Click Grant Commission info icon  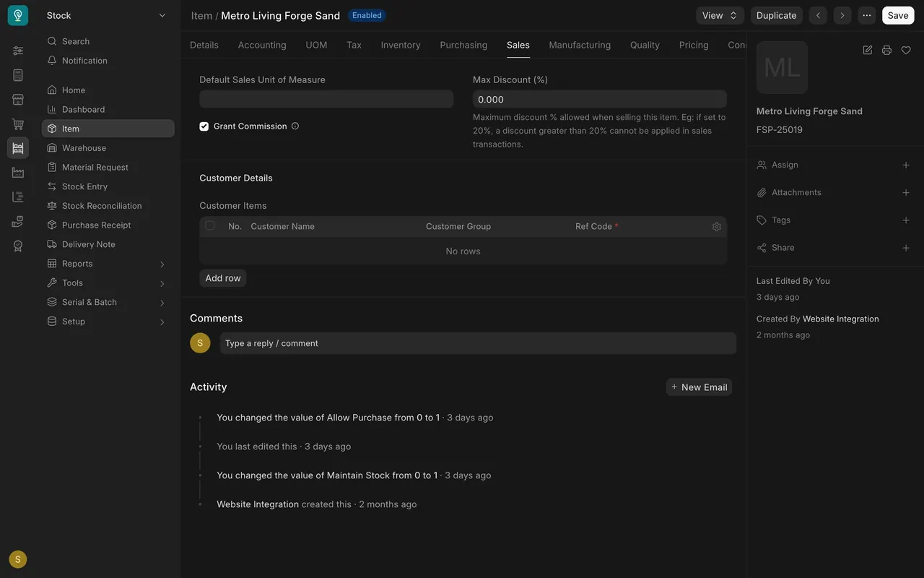[295, 126]
